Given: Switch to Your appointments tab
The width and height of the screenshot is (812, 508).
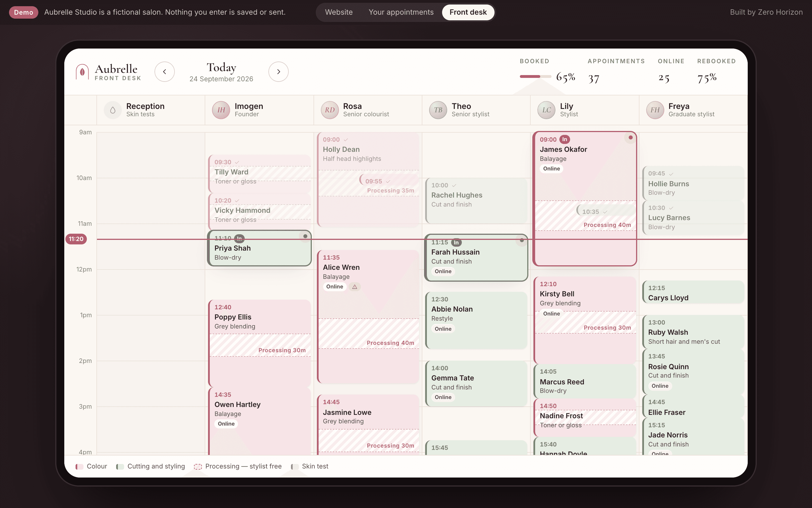Looking at the screenshot, I should coord(401,12).
